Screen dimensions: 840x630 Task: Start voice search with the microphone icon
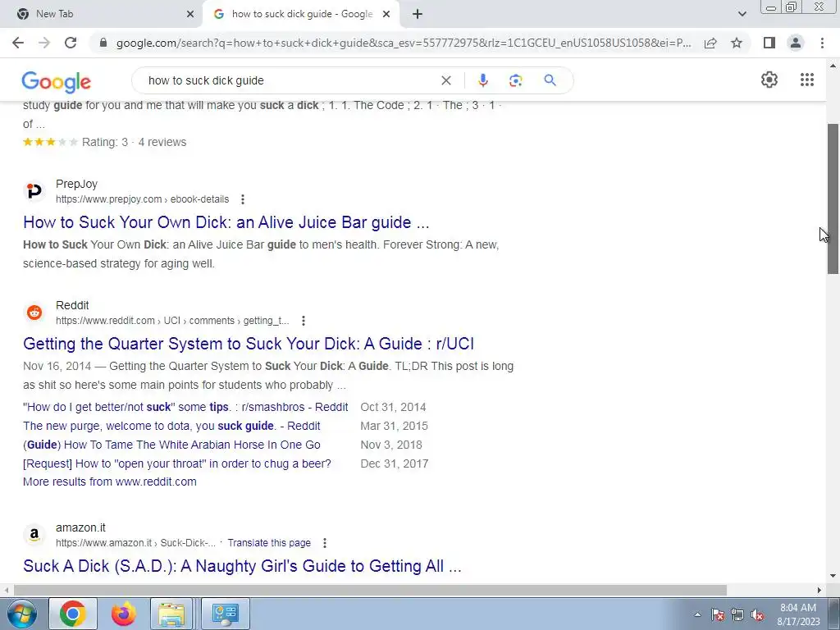[x=482, y=80]
